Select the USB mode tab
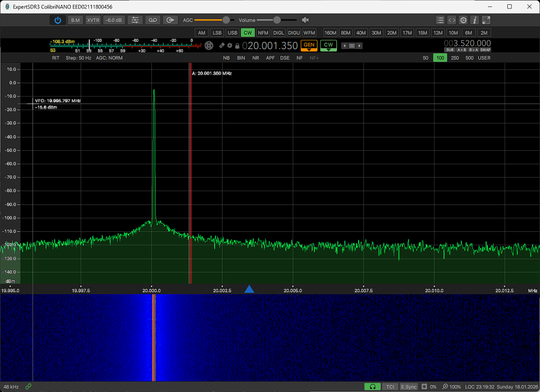This screenshot has height=392, width=540. click(x=232, y=33)
